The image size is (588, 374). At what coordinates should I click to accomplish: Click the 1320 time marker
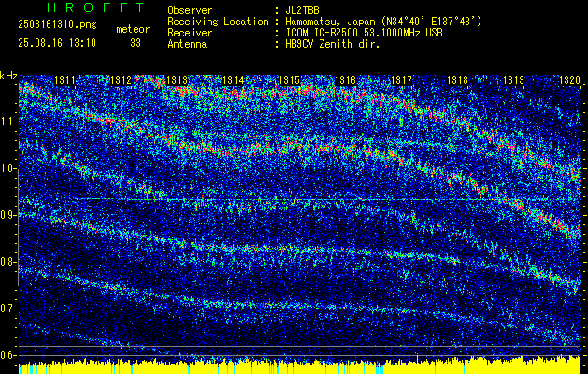[569, 79]
